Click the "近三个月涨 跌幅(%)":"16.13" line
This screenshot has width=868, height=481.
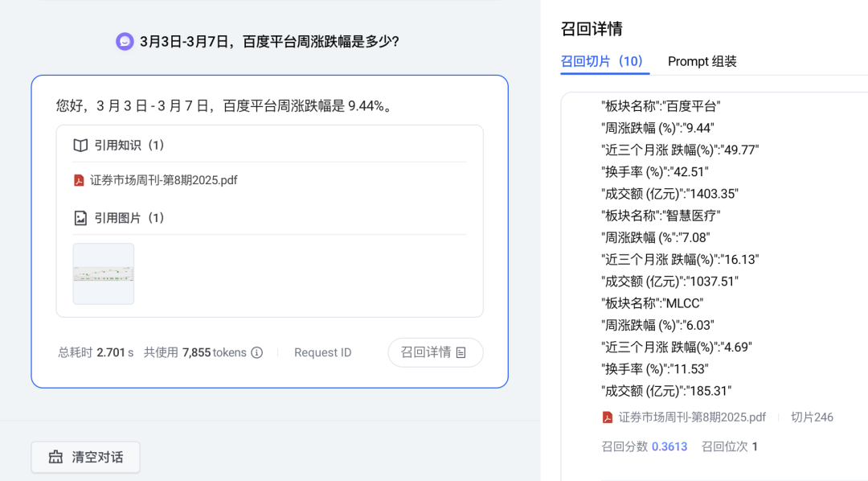(680, 259)
